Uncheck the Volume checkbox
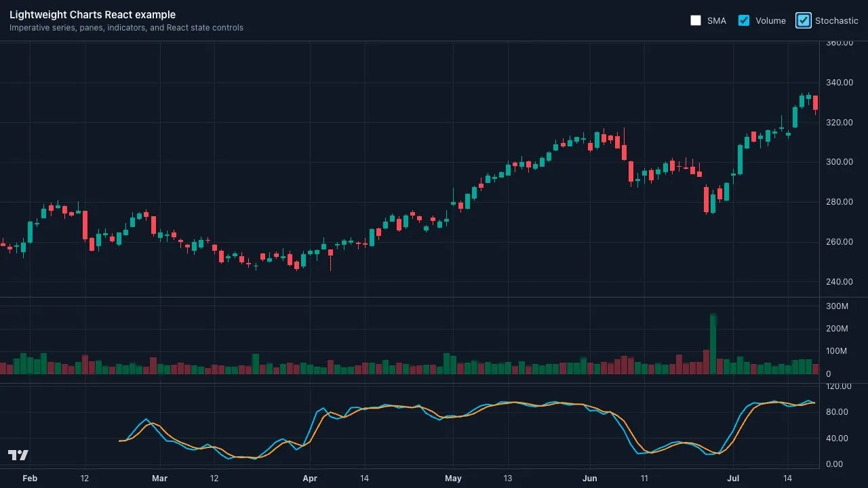868x488 pixels. (x=744, y=20)
